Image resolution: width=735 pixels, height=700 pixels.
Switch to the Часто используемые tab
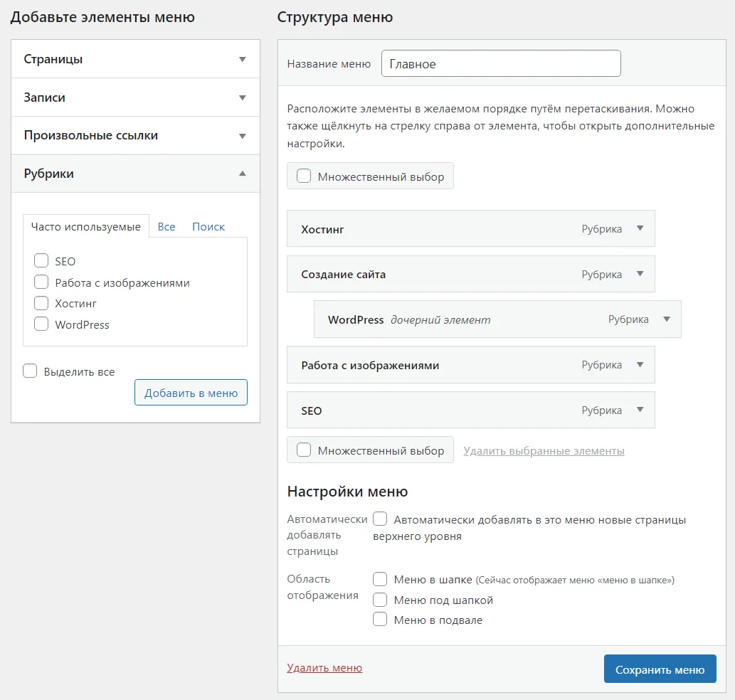tap(86, 227)
